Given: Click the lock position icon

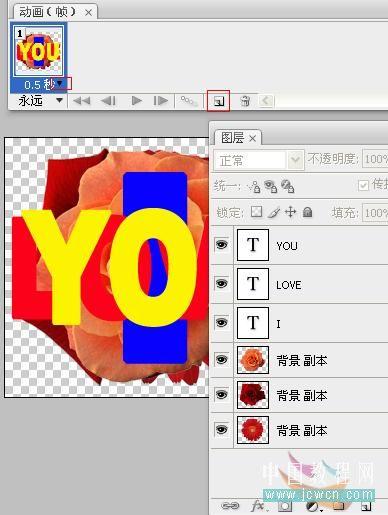Looking at the screenshot, I should pos(291,212).
